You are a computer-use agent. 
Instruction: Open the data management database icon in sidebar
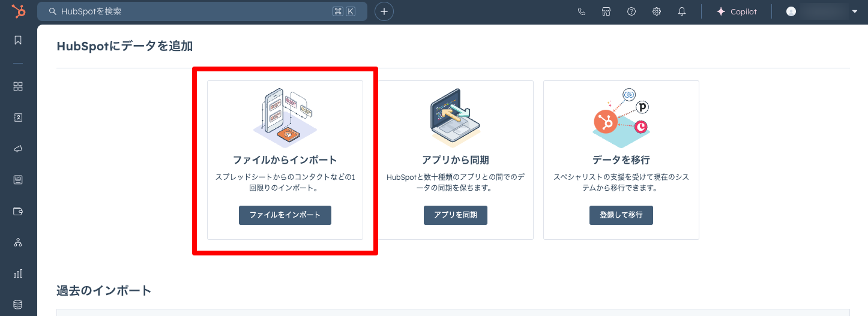[18, 305]
